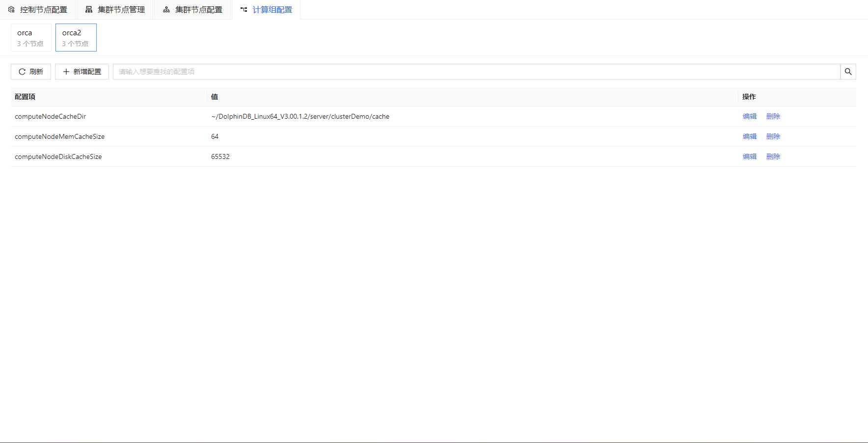
Task: Go to the 集群节点配置 tab
Action: coord(198,10)
